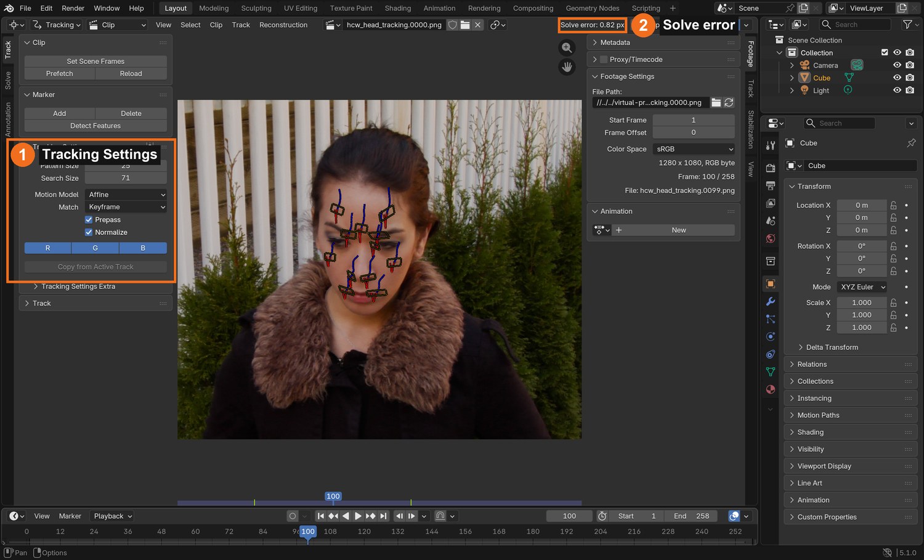Enable the Proxy/Timecode checkbox

(604, 59)
